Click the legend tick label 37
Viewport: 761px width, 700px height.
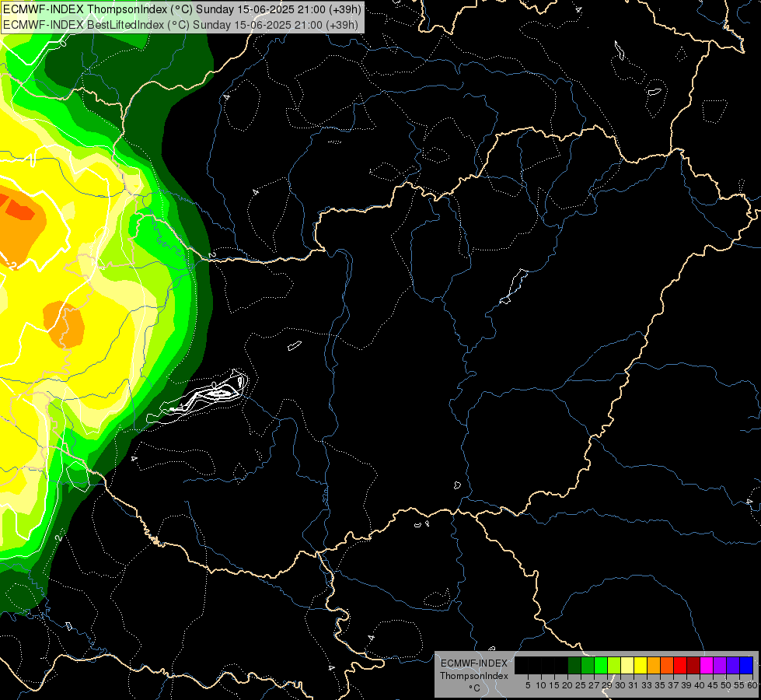[x=673, y=685]
